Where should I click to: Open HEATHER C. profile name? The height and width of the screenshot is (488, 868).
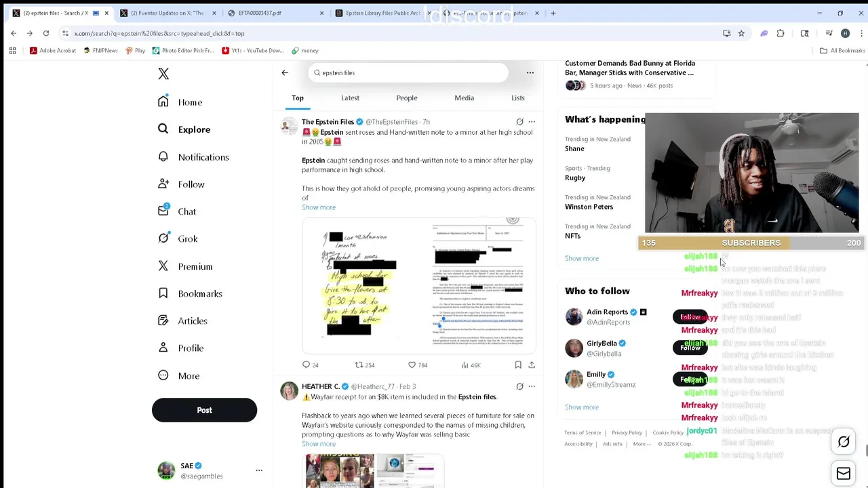click(x=321, y=387)
